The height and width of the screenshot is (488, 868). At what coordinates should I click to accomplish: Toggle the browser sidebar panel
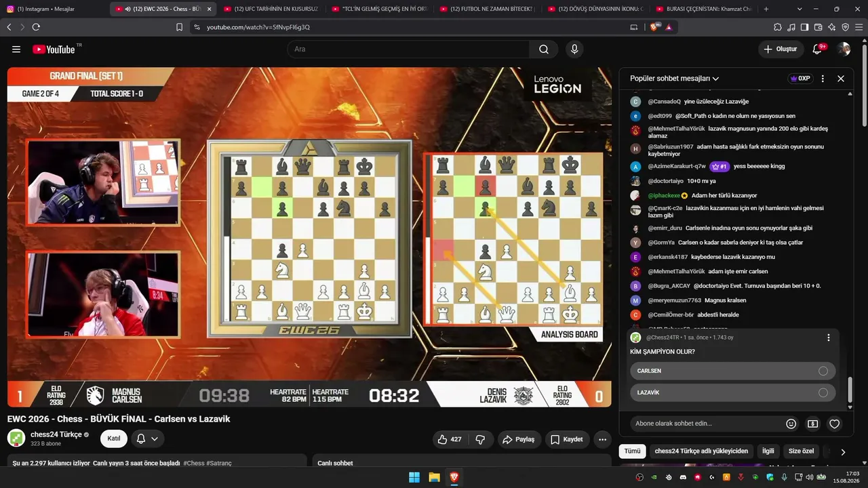[x=804, y=27]
